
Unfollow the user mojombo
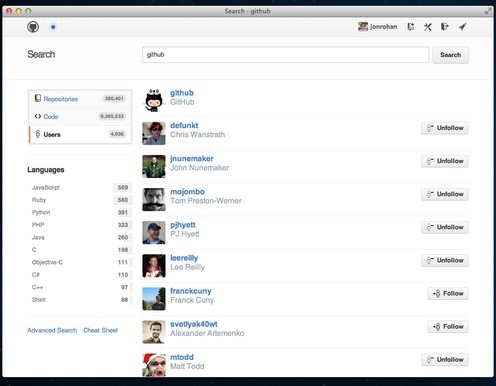coord(445,194)
